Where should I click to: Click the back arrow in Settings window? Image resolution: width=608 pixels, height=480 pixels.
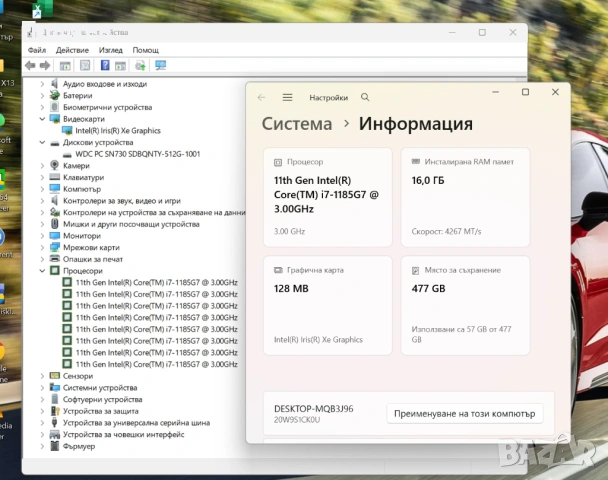tap(261, 97)
